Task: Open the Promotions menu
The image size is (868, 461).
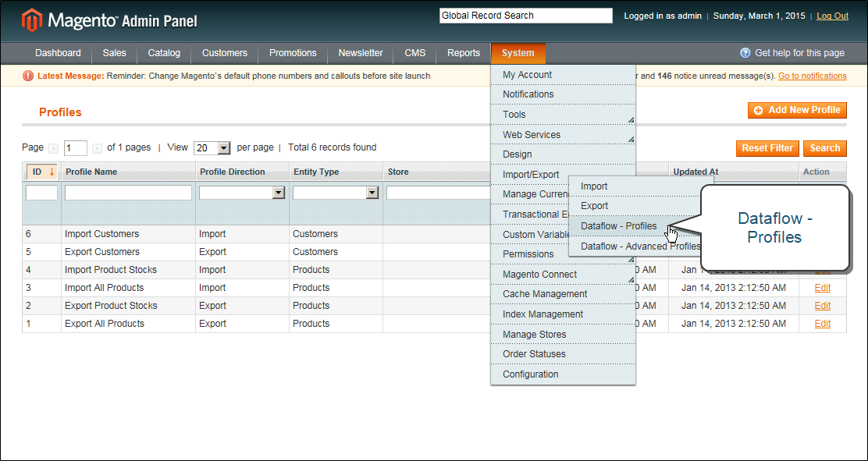Action: (x=293, y=53)
